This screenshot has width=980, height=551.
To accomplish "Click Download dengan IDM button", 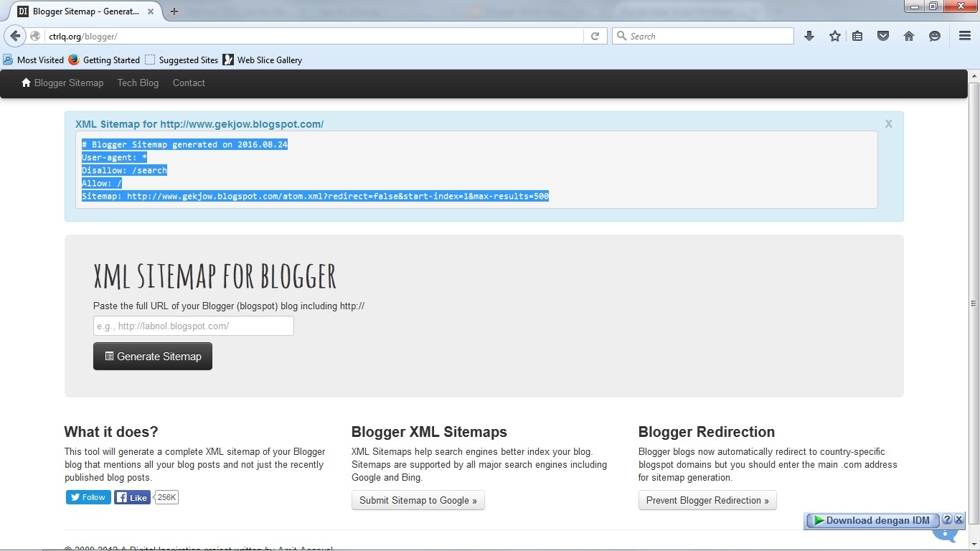I will point(871,521).
